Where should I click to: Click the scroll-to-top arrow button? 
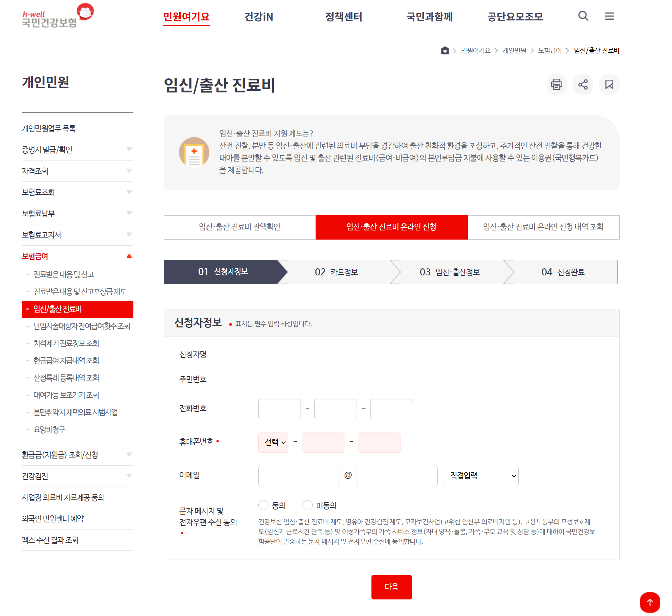(650, 602)
